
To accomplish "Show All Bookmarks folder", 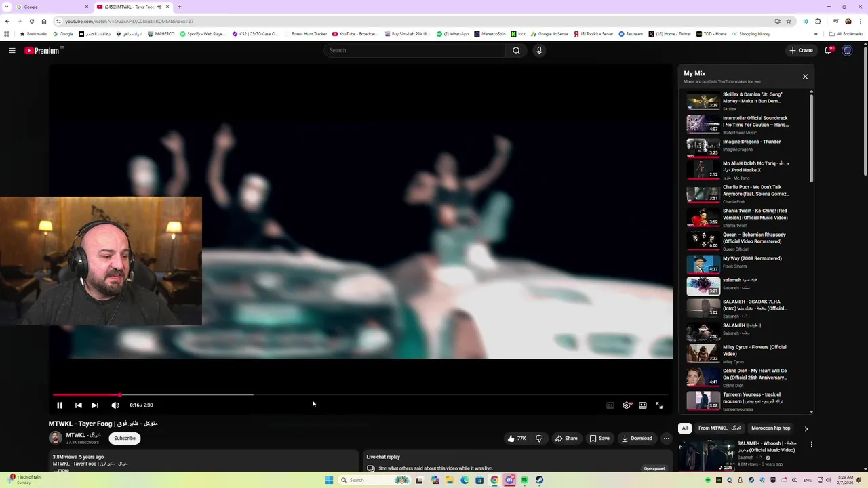I will 846,34.
